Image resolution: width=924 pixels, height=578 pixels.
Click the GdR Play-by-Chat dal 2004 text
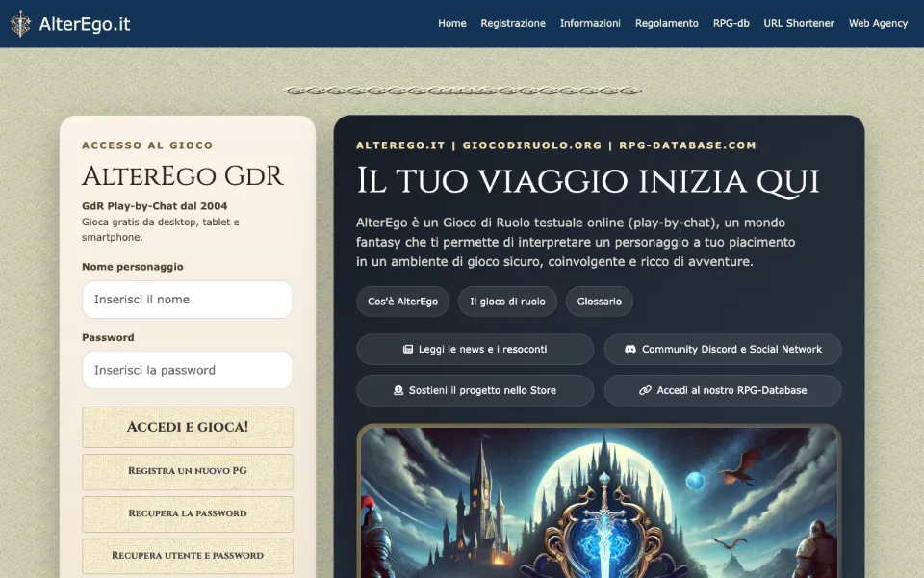[154, 206]
